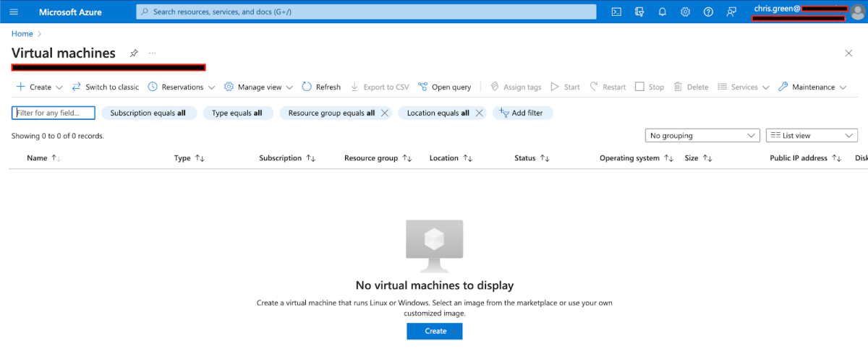This screenshot has width=868, height=349.
Task: Open the notifications bell
Action: point(663,12)
